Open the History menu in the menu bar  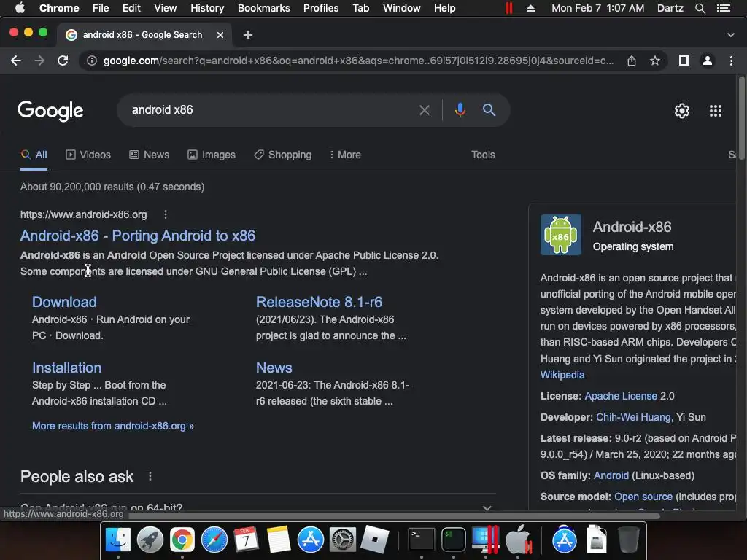click(x=207, y=8)
